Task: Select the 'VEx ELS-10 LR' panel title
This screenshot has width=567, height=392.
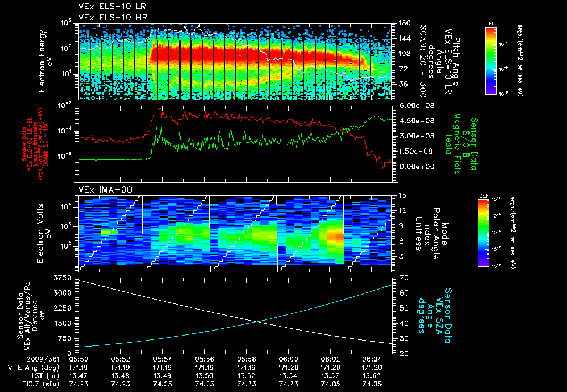Action: [112, 7]
